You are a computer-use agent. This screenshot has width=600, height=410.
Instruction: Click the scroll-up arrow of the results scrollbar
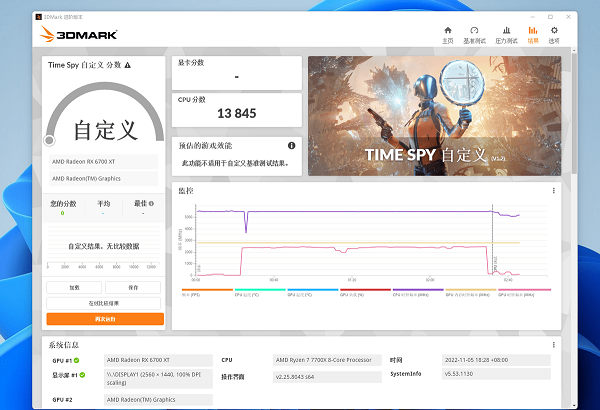pyautogui.click(x=574, y=51)
